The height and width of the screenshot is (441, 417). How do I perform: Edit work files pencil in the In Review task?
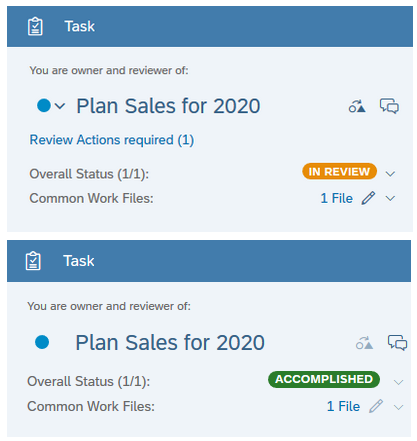(369, 198)
